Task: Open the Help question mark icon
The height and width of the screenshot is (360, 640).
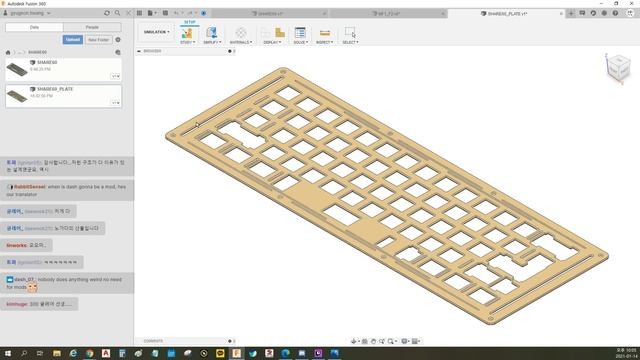Action: point(615,13)
